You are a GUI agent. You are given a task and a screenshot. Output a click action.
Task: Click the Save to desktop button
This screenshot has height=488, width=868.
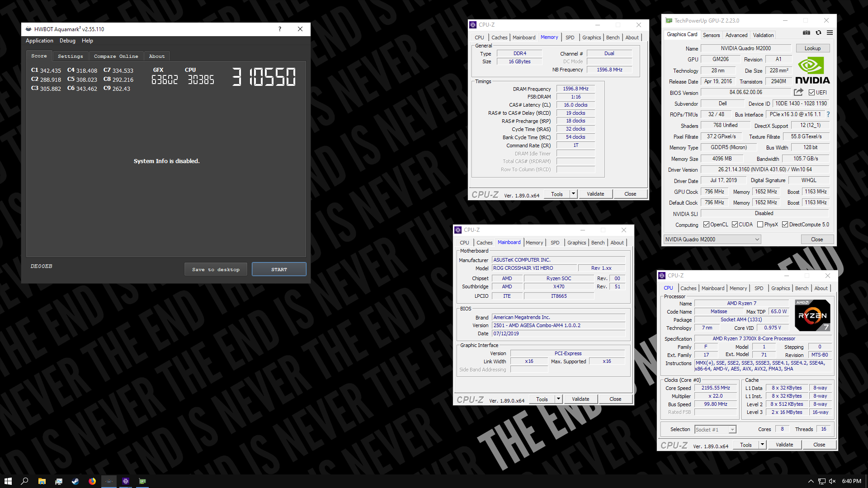216,269
